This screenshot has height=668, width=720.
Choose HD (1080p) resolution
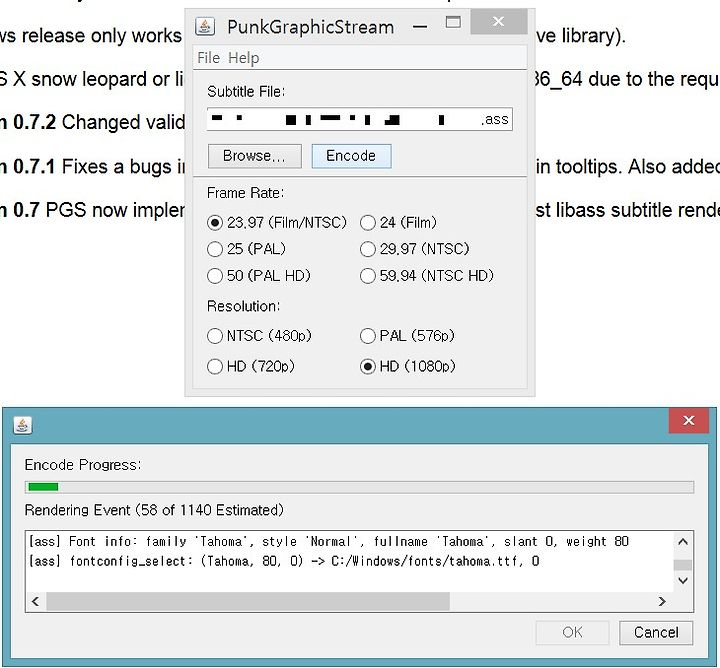[x=408, y=366]
